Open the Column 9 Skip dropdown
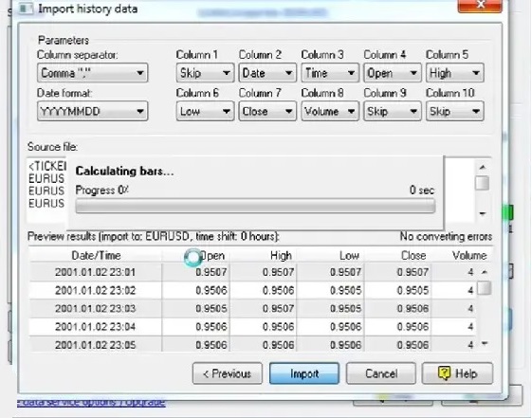Image resolution: width=532 pixels, height=418 pixels. (393, 111)
